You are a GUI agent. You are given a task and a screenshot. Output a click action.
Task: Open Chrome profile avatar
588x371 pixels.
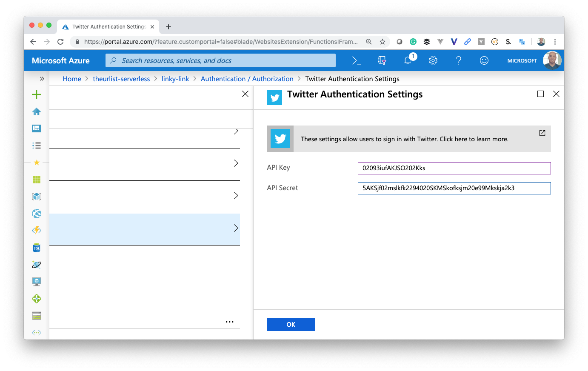click(x=541, y=42)
